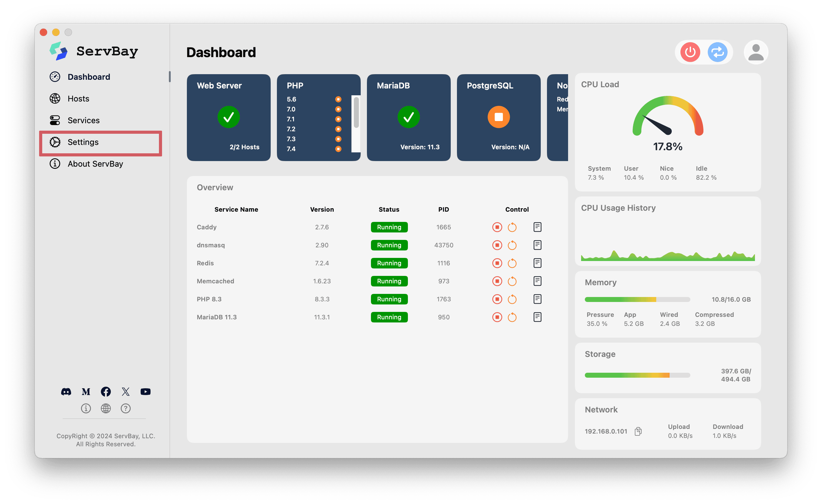Screen dimensions: 822x504
Task: Click the log/file icon for MariaDB 11.3
Action: [x=537, y=317]
